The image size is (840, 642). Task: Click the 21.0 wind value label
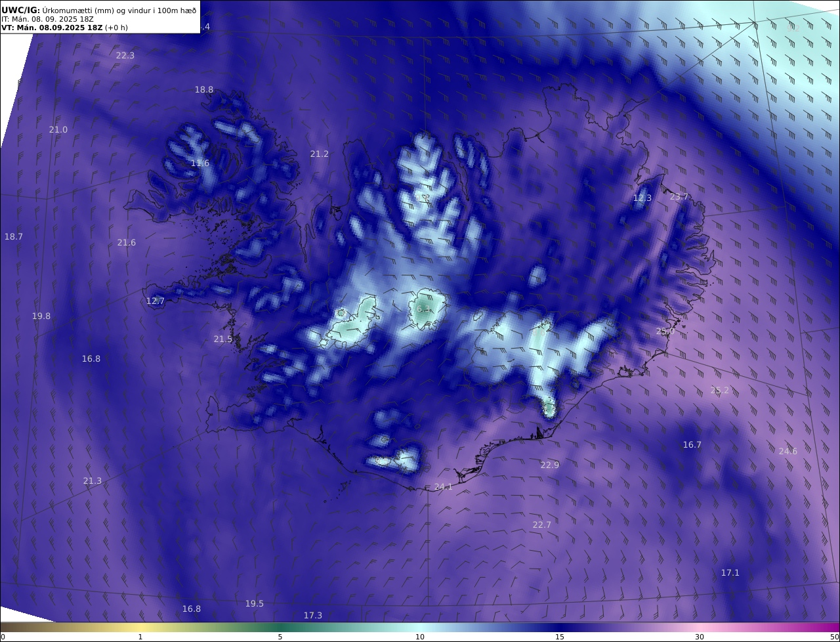tap(58, 130)
